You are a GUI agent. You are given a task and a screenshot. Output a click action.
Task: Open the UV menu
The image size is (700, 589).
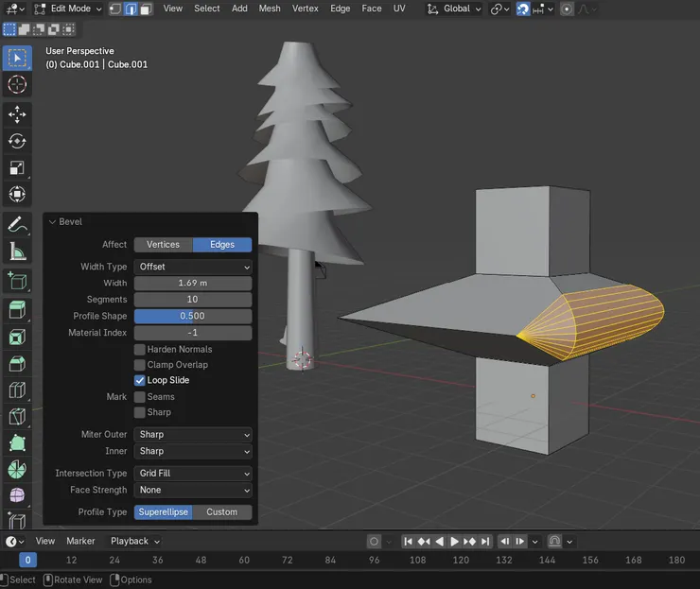[x=399, y=9]
